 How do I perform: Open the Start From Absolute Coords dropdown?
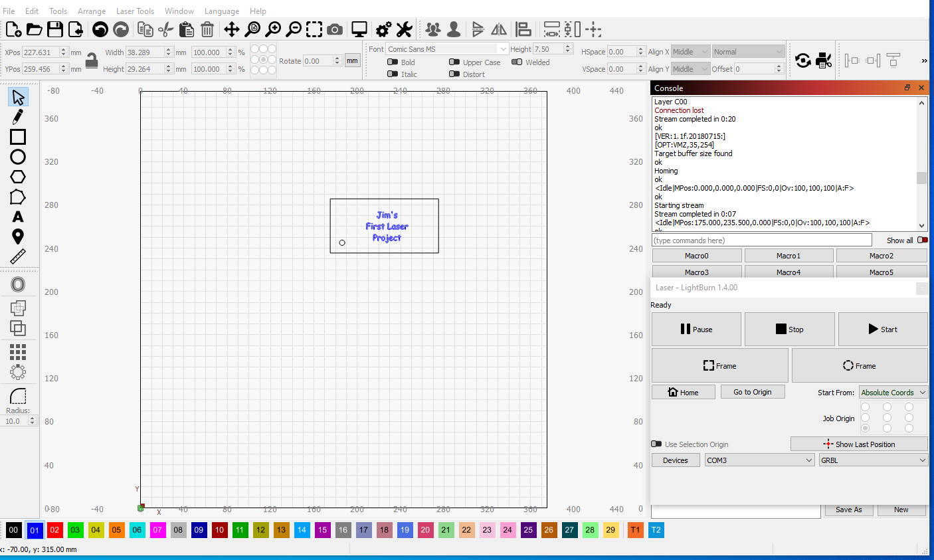[x=893, y=393]
